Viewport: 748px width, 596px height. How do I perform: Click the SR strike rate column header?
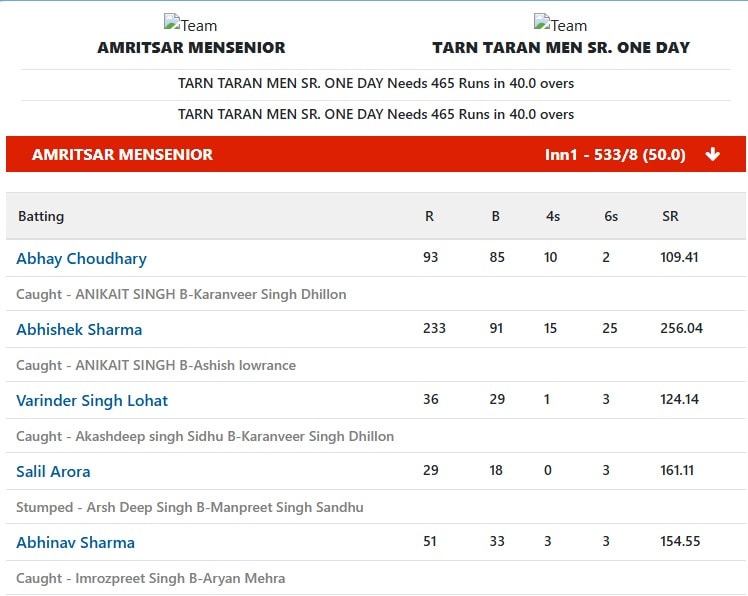tap(670, 216)
